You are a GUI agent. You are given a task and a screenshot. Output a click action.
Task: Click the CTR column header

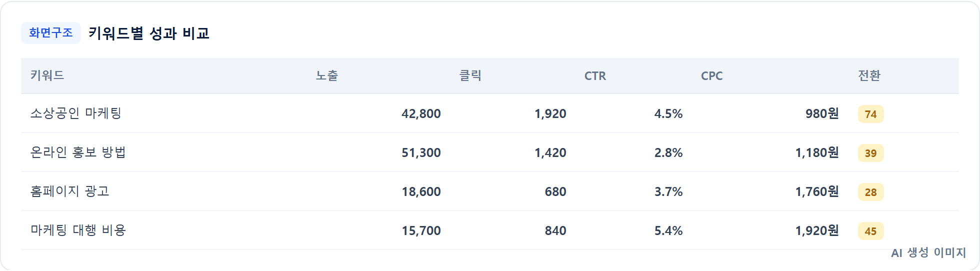[595, 76]
